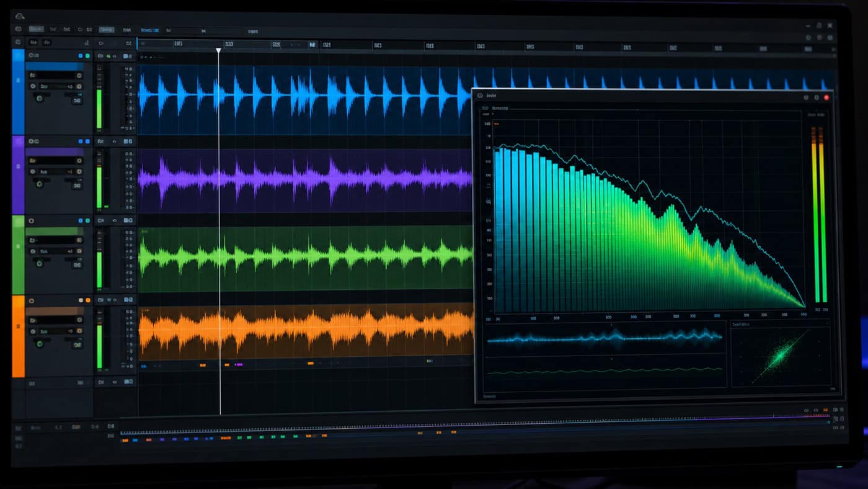Image resolution: width=868 pixels, height=489 pixels.
Task: Toggle the first blue square on purple track
Action: tap(80, 141)
